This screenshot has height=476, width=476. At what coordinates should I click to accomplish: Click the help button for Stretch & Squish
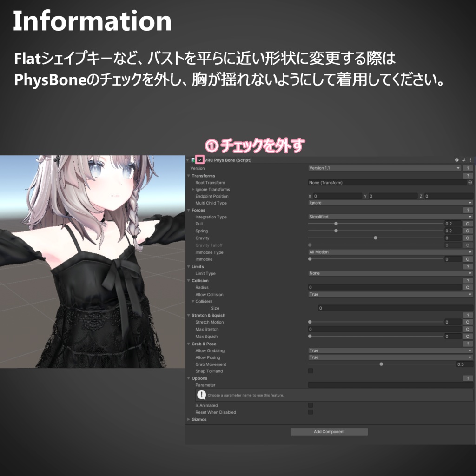pos(468,315)
